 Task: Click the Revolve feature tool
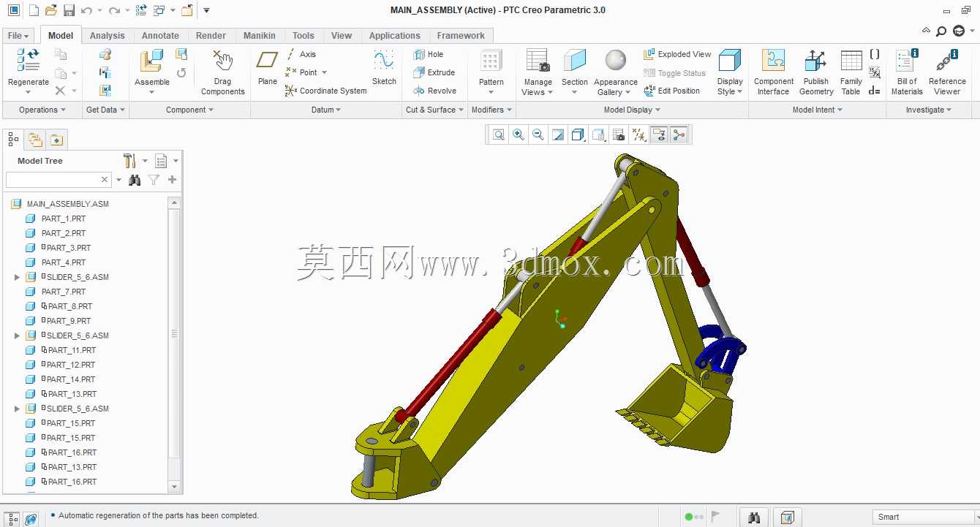coord(434,91)
